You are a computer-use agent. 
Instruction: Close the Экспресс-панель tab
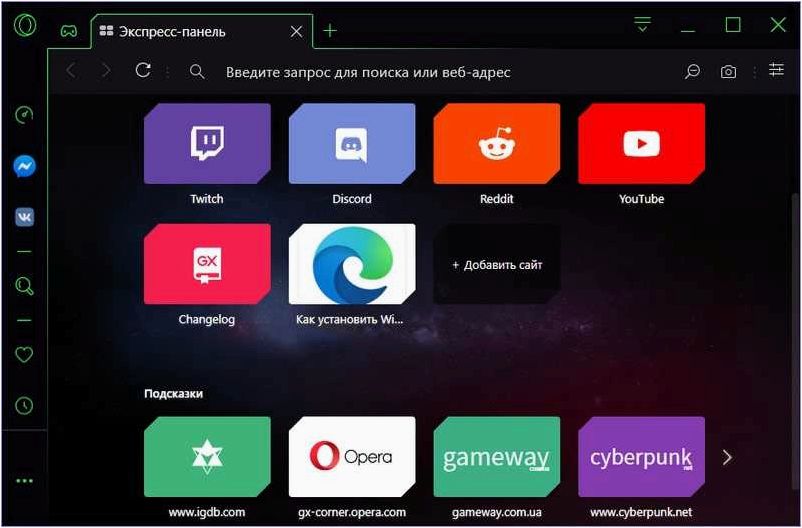point(296,32)
